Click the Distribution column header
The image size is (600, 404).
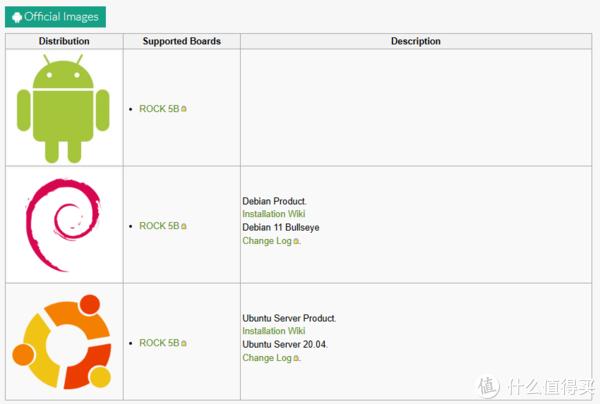pyautogui.click(x=64, y=41)
